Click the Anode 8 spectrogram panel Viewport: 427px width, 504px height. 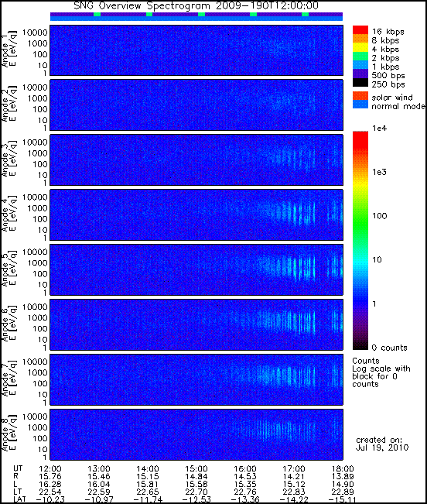click(196, 434)
